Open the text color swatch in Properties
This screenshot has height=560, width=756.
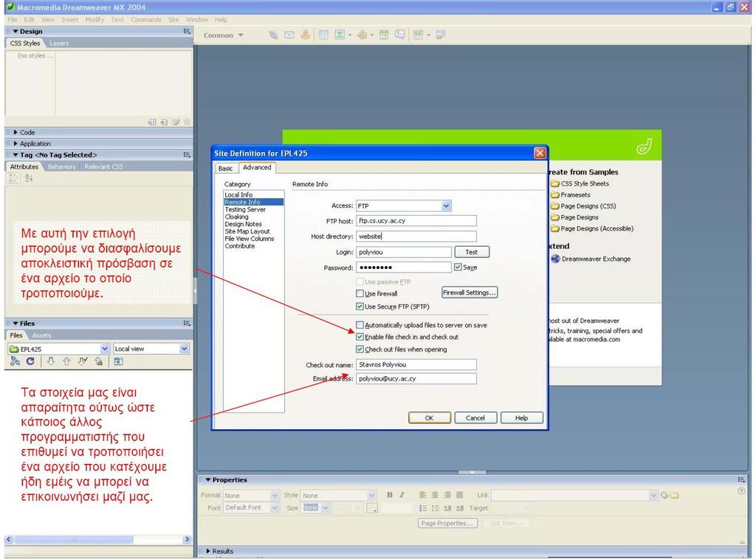click(x=371, y=508)
